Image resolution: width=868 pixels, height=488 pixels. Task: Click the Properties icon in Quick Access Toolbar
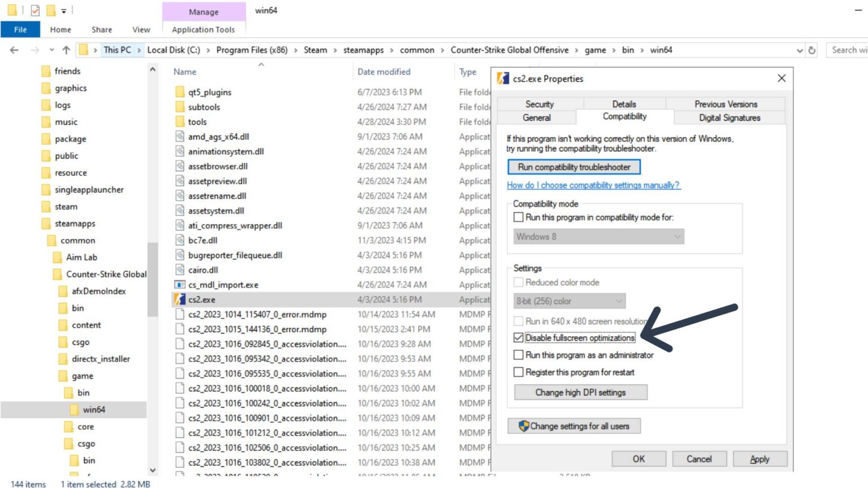pyautogui.click(x=34, y=10)
